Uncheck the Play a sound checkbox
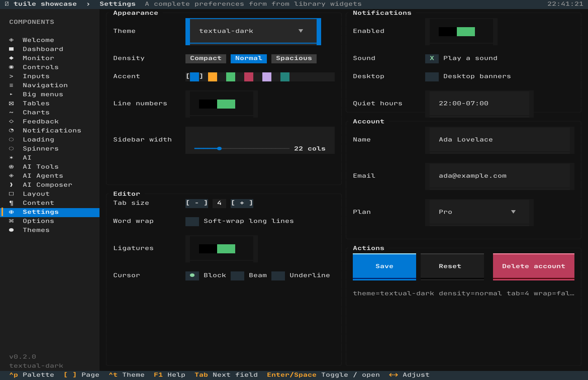The width and height of the screenshot is (588, 380). [432, 58]
